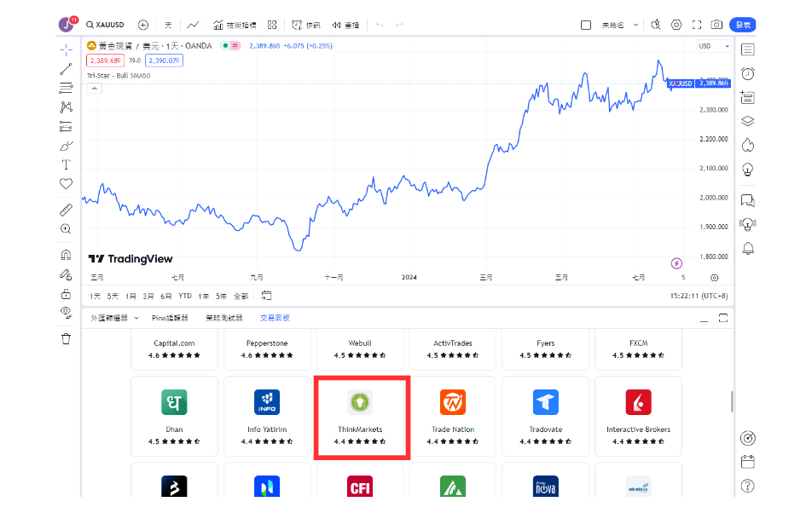Set range to YTD
Screen dimensions: 812x513
click(185, 297)
